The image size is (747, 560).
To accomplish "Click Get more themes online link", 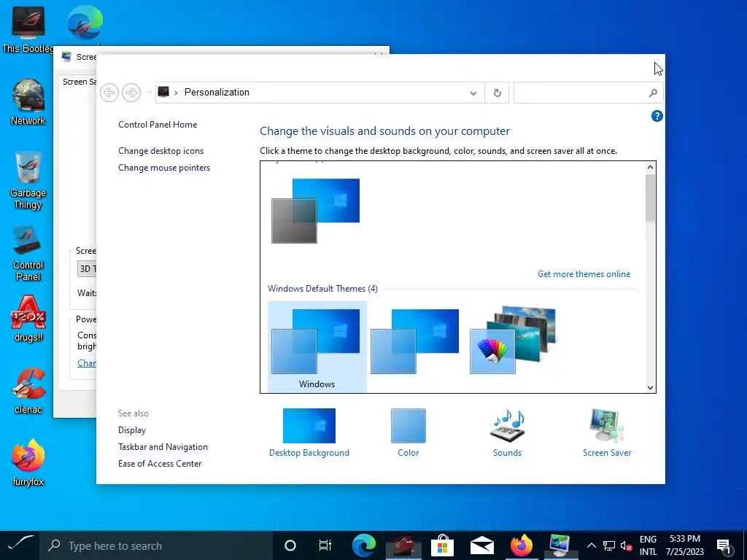I will click(584, 274).
